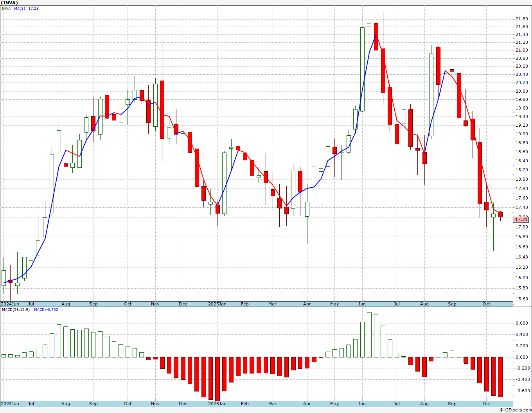Select the "16.80" price axis label
The width and height of the screenshot is (532, 413).
point(521,237)
